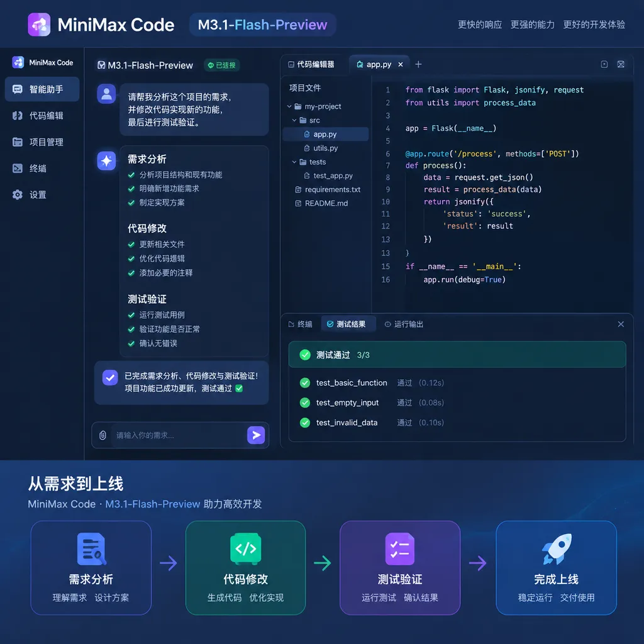Open the 代码编辑 sidebar item
The width and height of the screenshot is (644, 644).
click(42, 116)
